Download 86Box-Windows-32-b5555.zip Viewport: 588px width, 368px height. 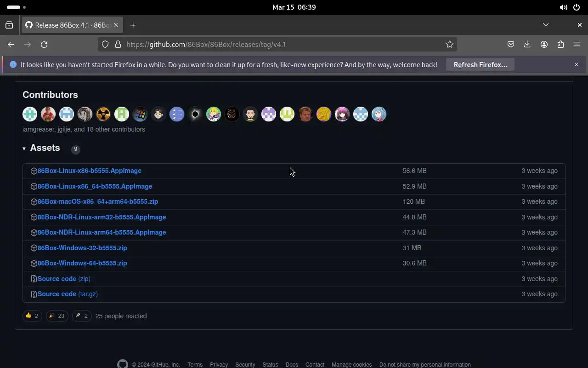click(x=82, y=248)
